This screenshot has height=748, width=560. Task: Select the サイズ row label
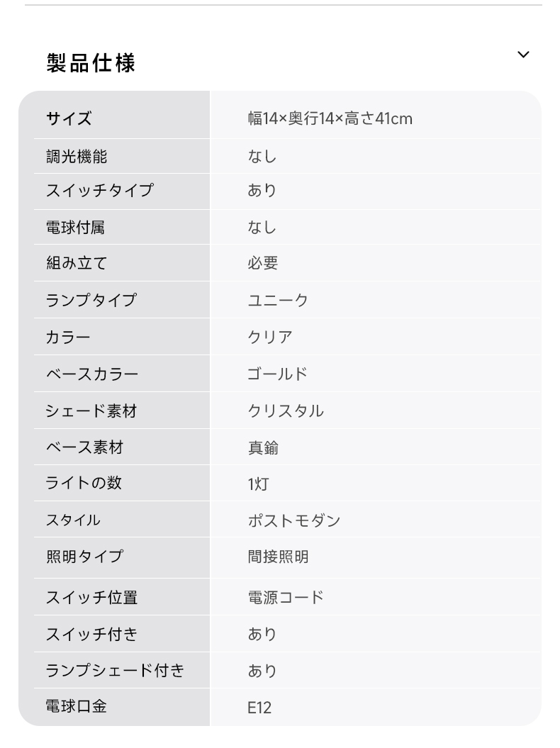pos(69,118)
